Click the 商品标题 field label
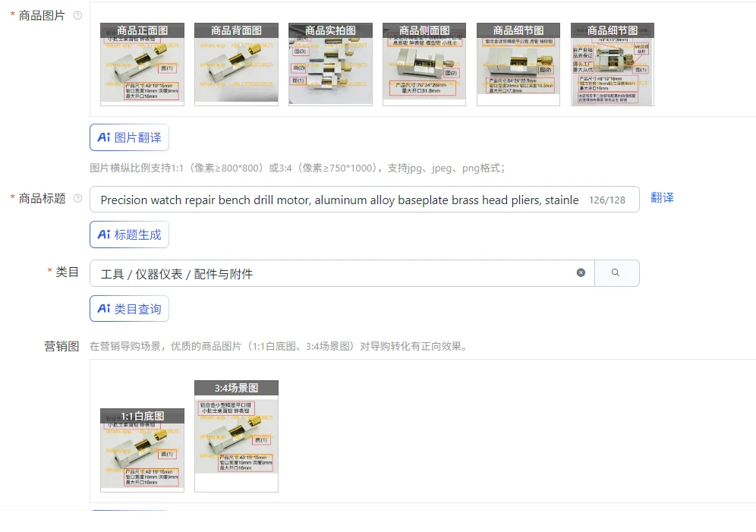This screenshot has height=532, width=756. point(42,199)
